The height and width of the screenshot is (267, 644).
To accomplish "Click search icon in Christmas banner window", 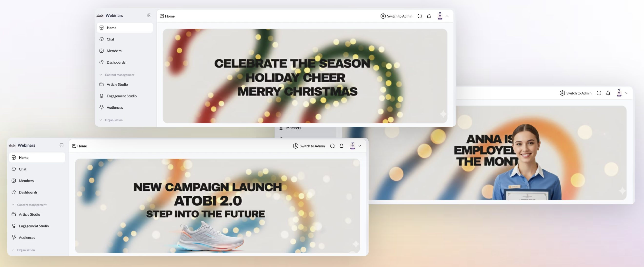I will [420, 16].
